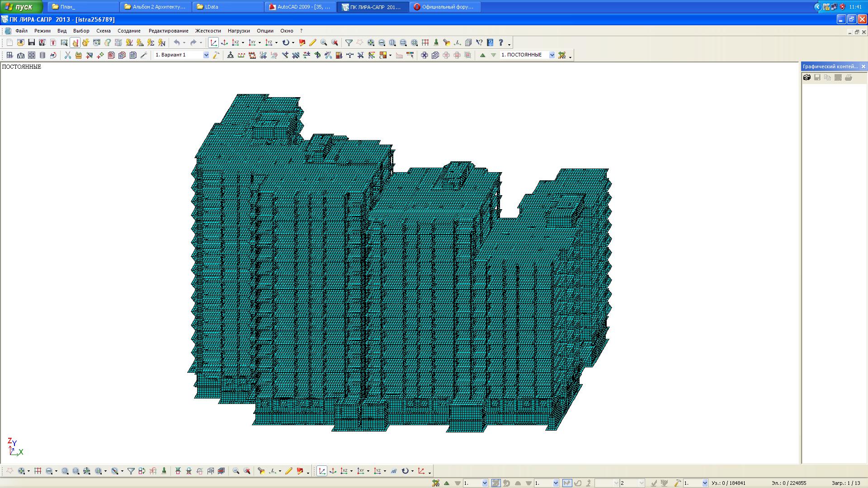
Task: Click the scissors cut icon
Action: (67, 55)
